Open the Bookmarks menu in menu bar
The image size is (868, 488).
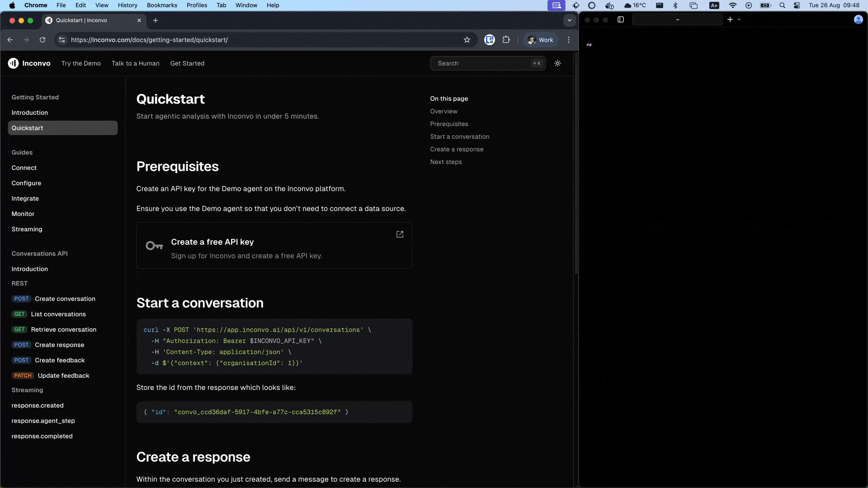(x=162, y=5)
